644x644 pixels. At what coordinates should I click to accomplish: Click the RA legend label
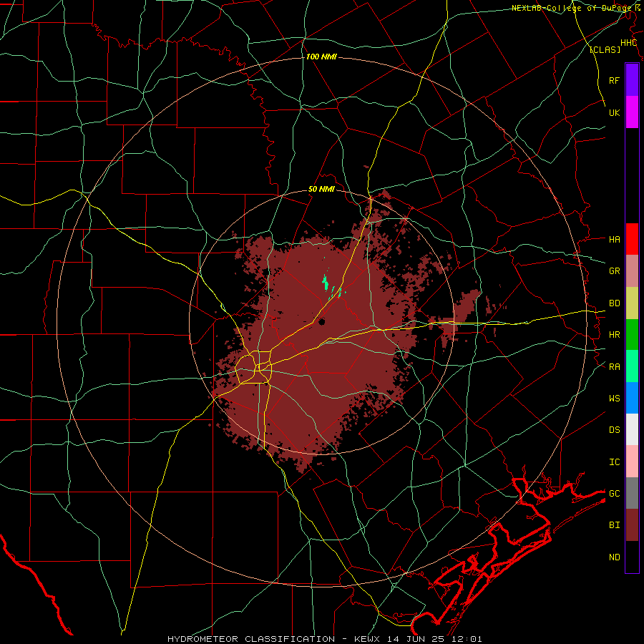tap(614, 367)
